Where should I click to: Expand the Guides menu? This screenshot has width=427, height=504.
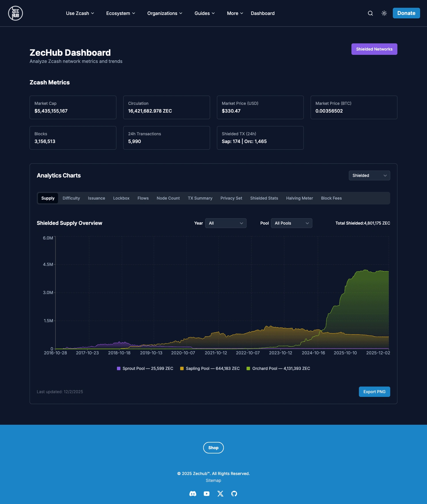tap(205, 13)
